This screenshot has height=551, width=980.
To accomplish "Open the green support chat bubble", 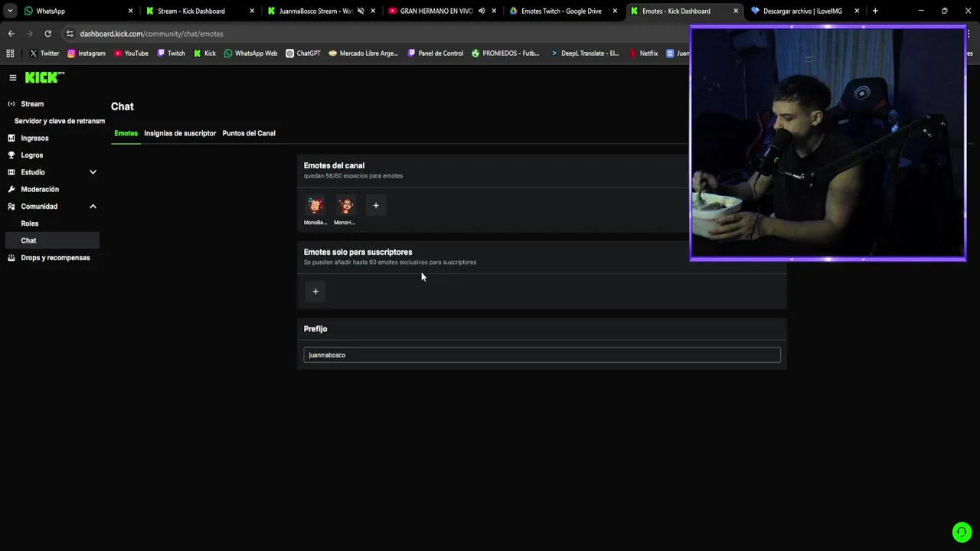I will (962, 532).
